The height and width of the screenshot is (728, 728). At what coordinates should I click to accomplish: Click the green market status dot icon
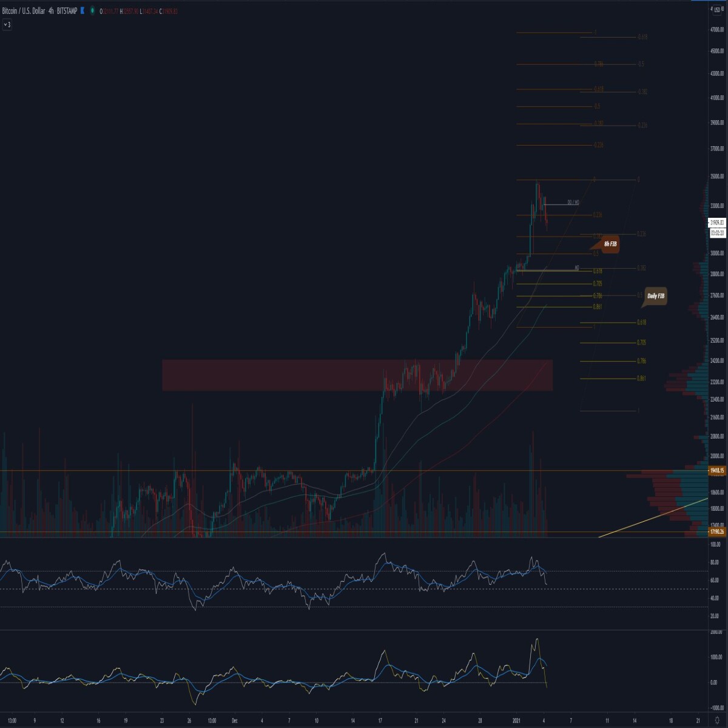point(92,11)
